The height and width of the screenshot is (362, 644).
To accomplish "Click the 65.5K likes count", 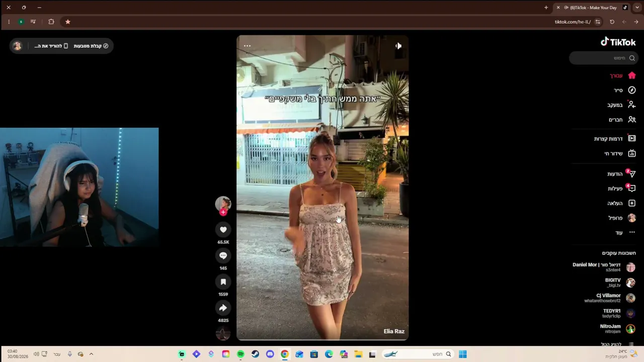I will coord(223,242).
